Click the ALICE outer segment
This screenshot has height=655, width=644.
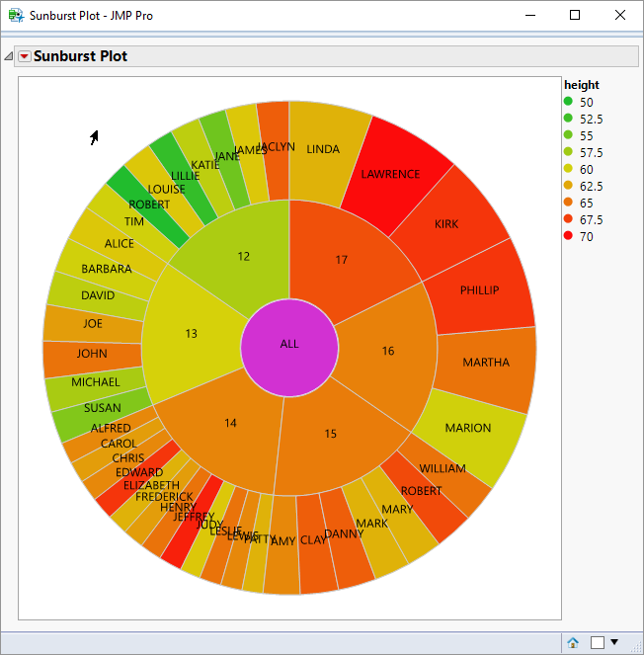(120, 244)
